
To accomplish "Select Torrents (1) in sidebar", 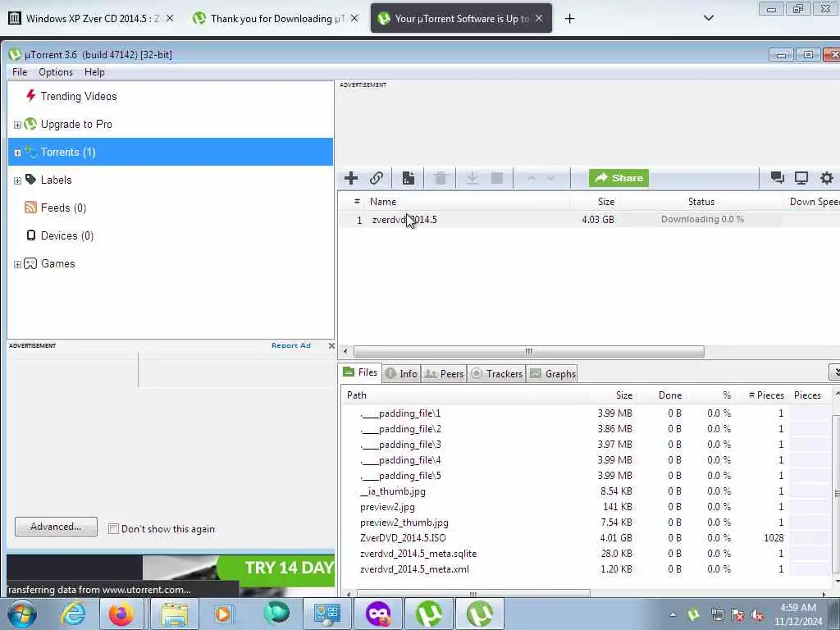I will pyautogui.click(x=171, y=152).
